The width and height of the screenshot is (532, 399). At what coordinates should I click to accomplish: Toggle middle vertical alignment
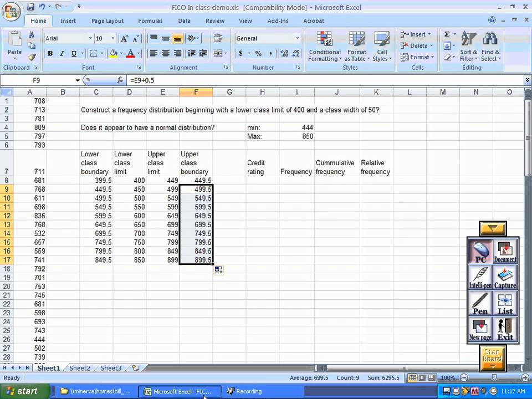click(165, 38)
